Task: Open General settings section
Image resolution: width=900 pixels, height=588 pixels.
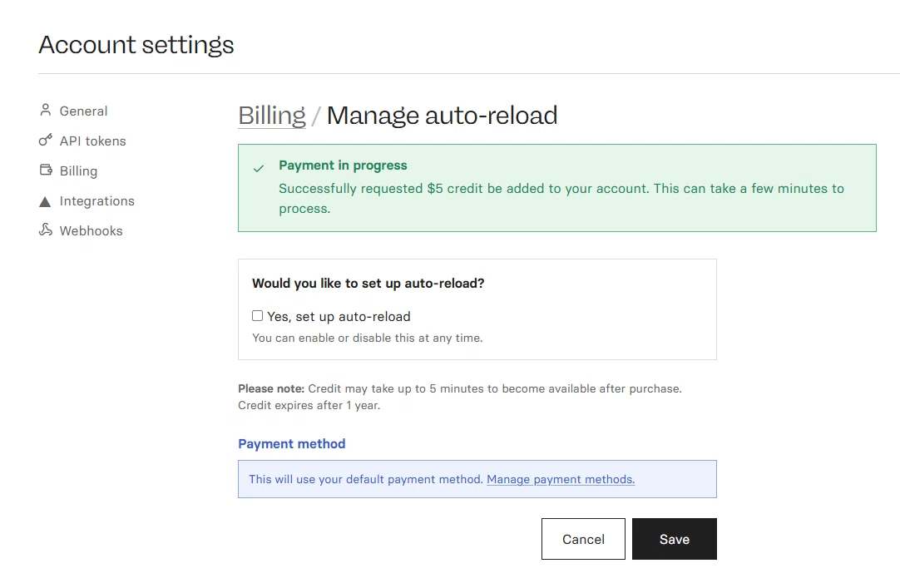Action: coord(83,111)
